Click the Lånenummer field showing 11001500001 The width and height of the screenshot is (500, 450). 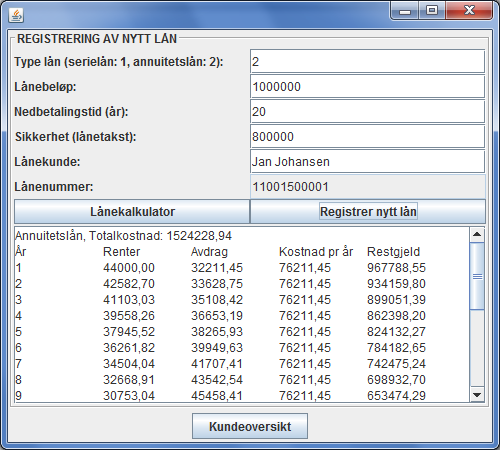[368, 187]
